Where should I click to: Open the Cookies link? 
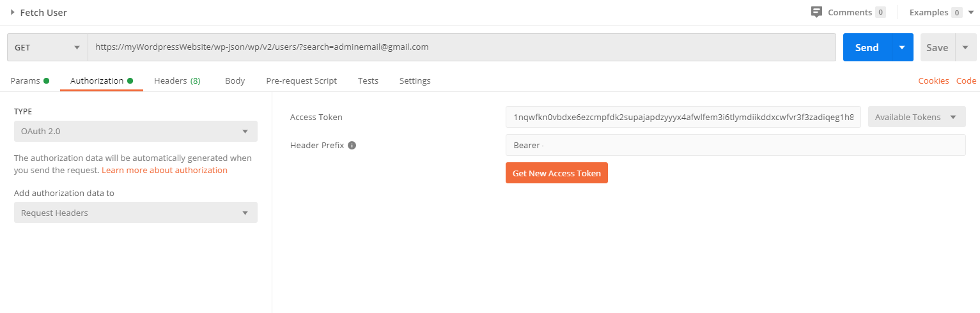[x=933, y=81]
